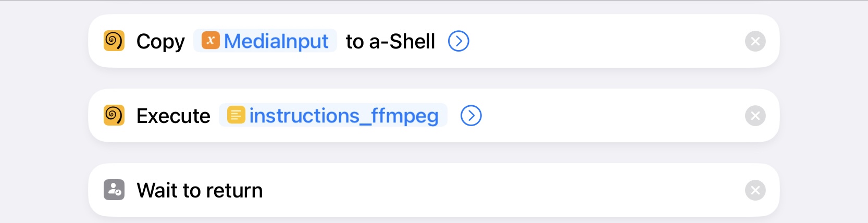Click the Copy action label

[160, 42]
